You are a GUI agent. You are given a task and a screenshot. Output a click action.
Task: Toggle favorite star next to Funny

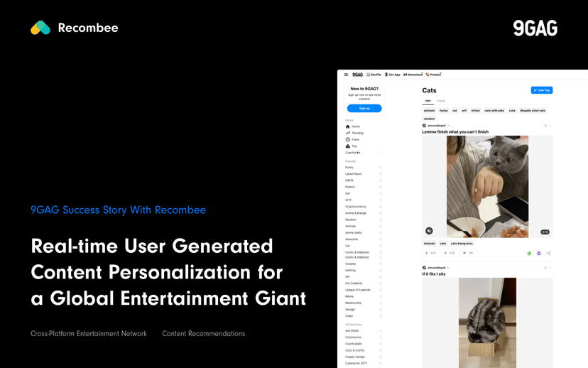(x=381, y=168)
